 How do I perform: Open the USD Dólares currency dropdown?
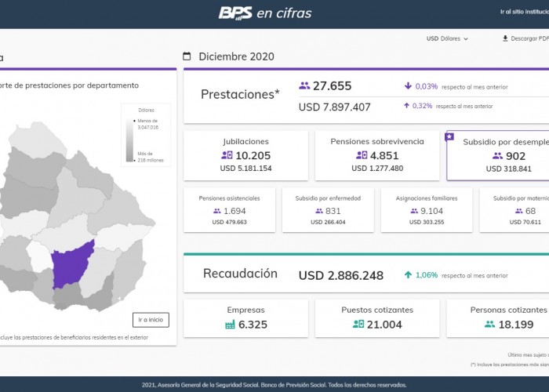(447, 38)
